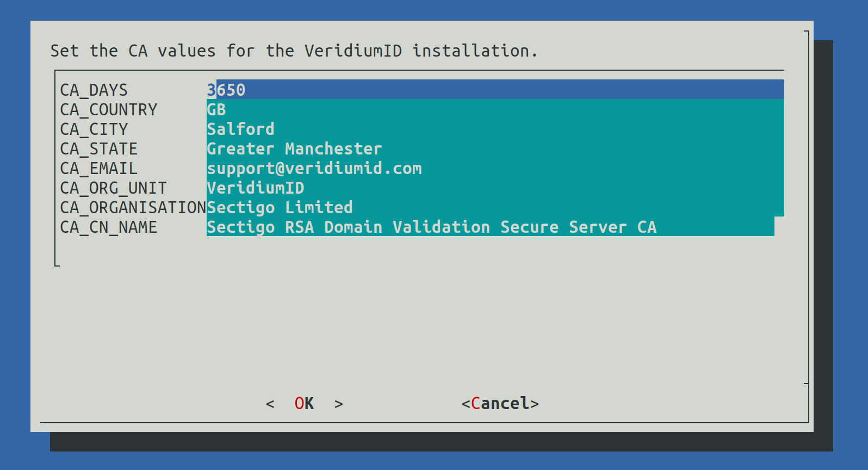Click the Greater Manchester state value field
The height and width of the screenshot is (470, 868).
(495, 149)
